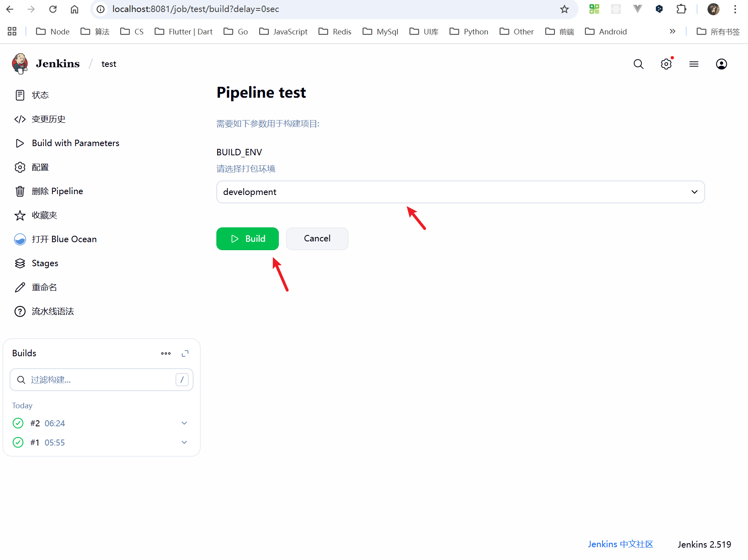Click the Jenkins search magnifier icon
Viewport: 748px width, 560px height.
click(x=638, y=64)
